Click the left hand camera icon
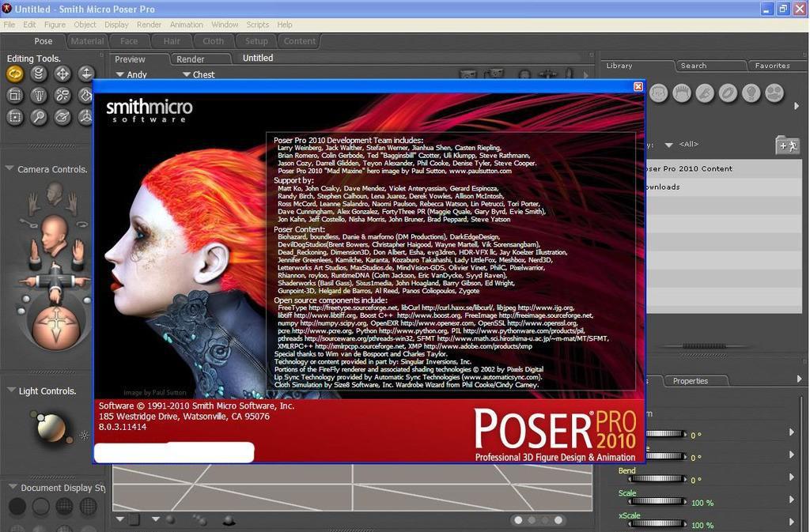The image size is (810, 532). (35, 203)
